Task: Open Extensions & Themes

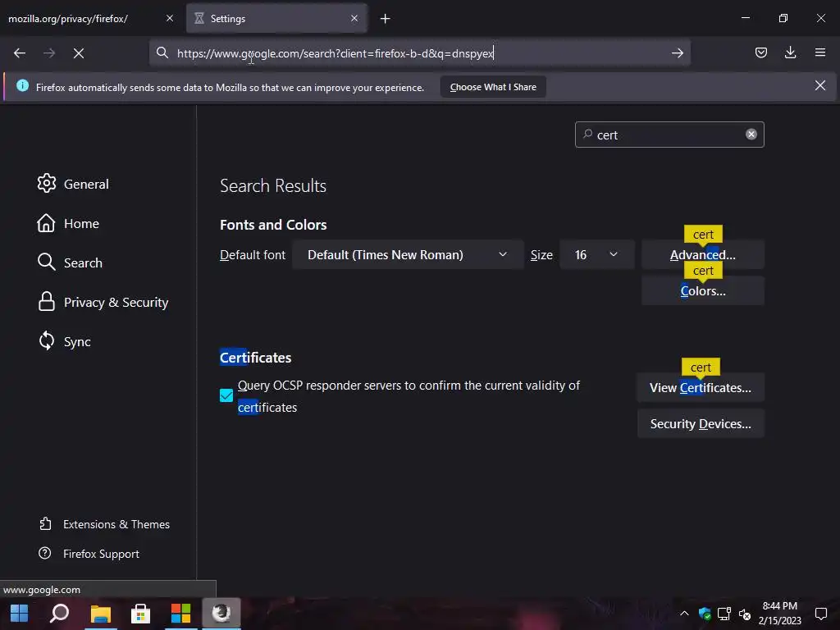Action: coord(104,524)
